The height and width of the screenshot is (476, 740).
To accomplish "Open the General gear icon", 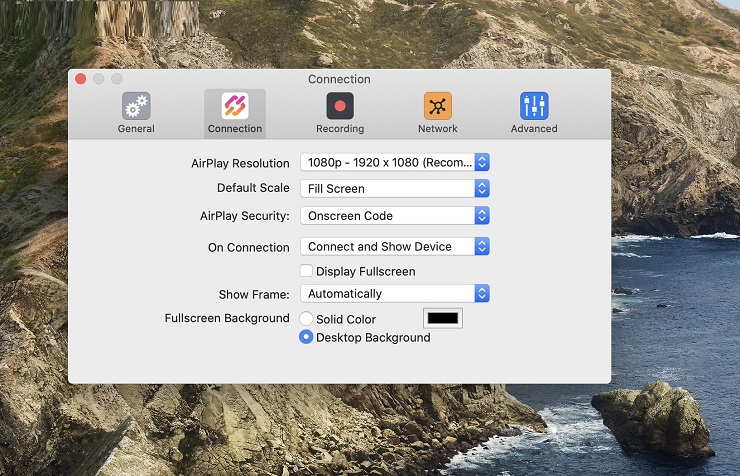I will 136,106.
